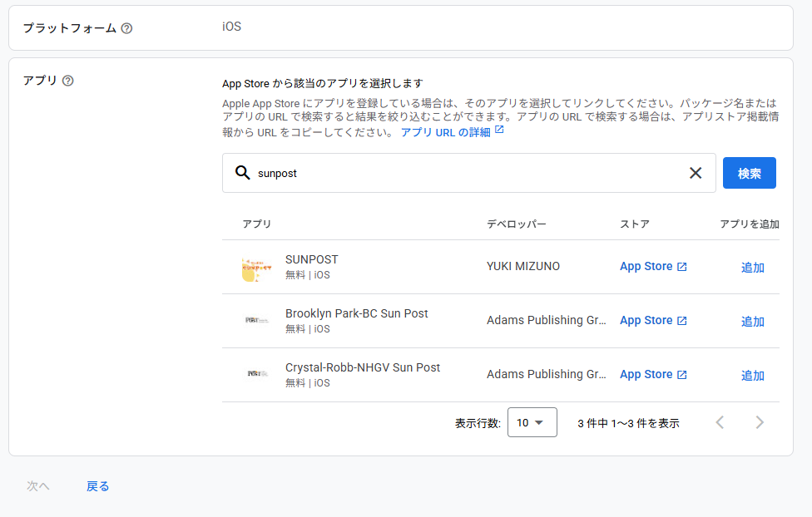Viewport: 812px width, 517px height.
Task: Click the help icon beside アプリ label
Action: pos(68,81)
